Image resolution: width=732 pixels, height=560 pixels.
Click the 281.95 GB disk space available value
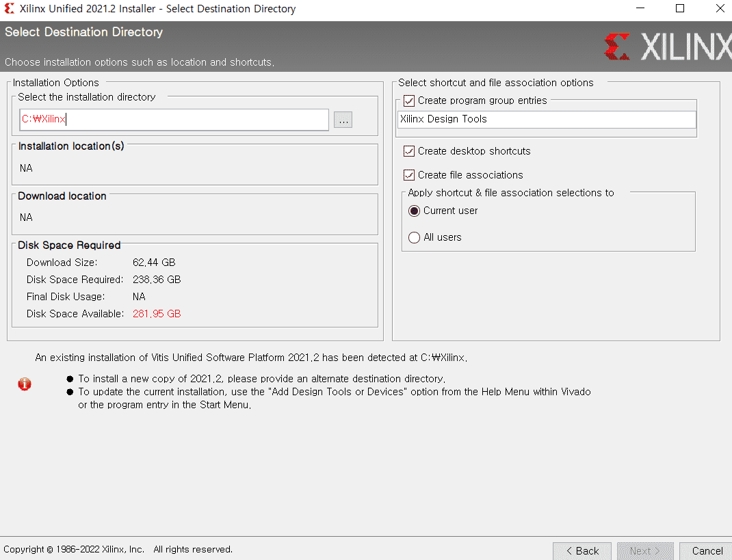(x=157, y=314)
